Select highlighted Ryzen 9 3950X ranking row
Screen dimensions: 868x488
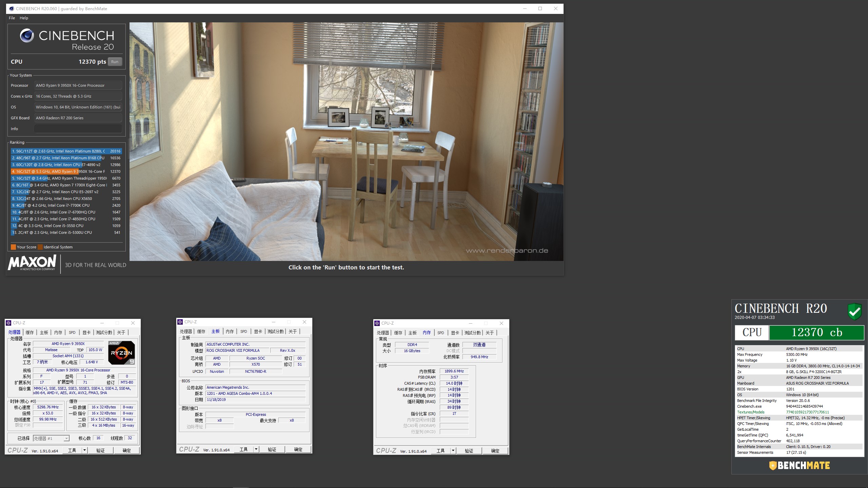point(66,171)
